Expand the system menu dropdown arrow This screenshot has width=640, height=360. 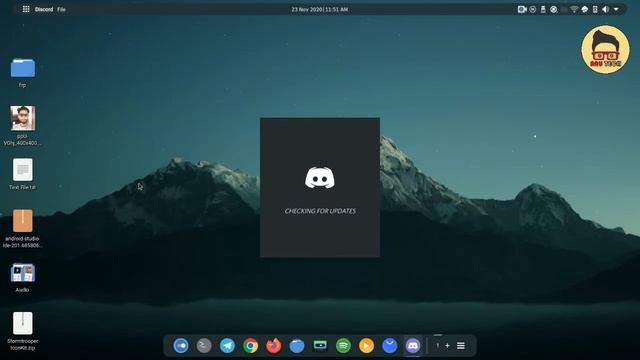click(616, 9)
